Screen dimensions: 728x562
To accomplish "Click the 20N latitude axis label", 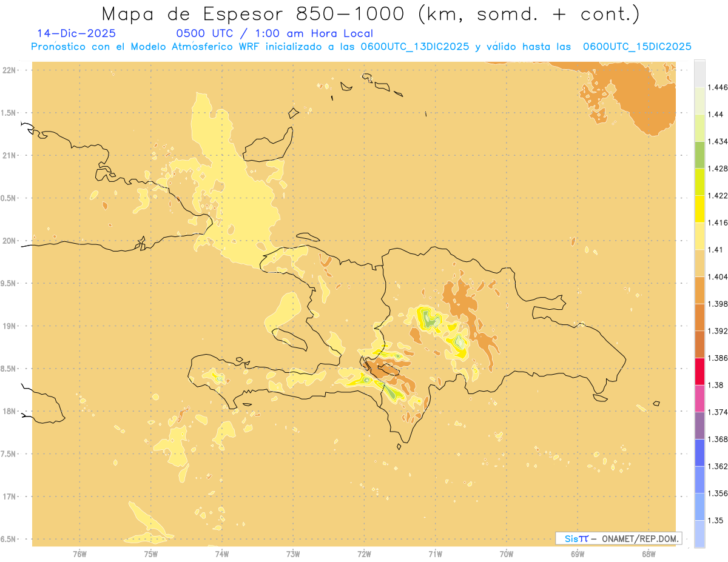I will coord(10,241).
